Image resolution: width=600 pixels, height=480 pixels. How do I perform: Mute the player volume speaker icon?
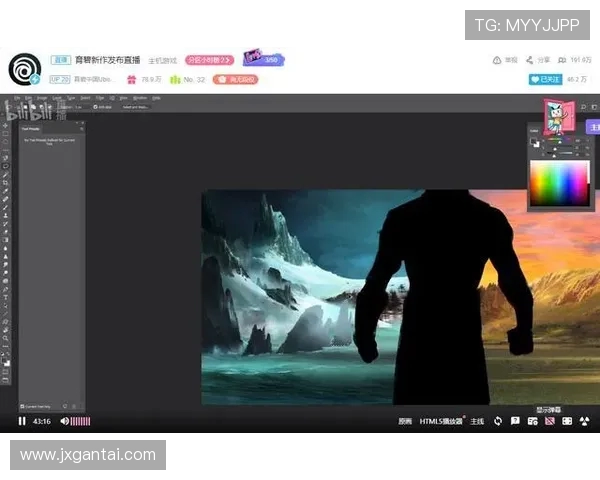[64, 421]
